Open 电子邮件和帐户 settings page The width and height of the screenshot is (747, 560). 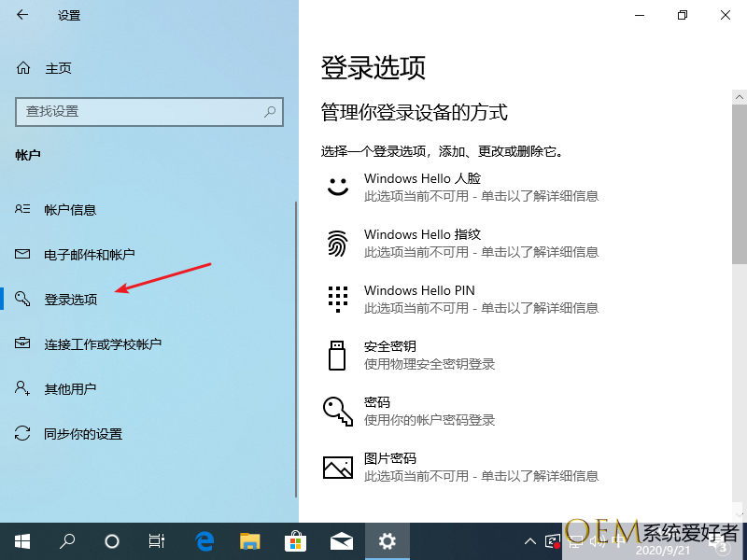click(90, 255)
